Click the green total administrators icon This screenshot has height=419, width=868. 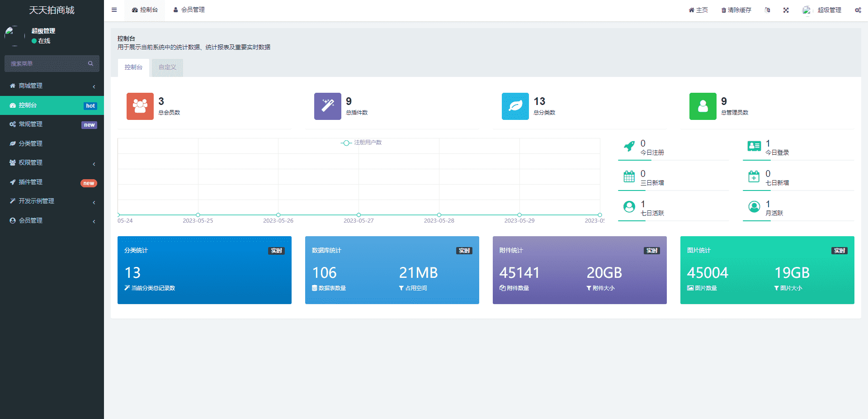pyautogui.click(x=703, y=106)
